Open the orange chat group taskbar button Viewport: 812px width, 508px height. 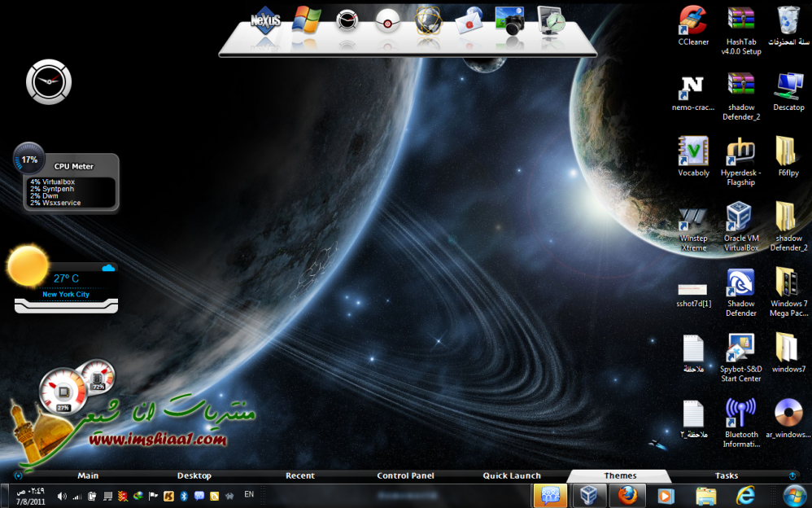coord(550,496)
